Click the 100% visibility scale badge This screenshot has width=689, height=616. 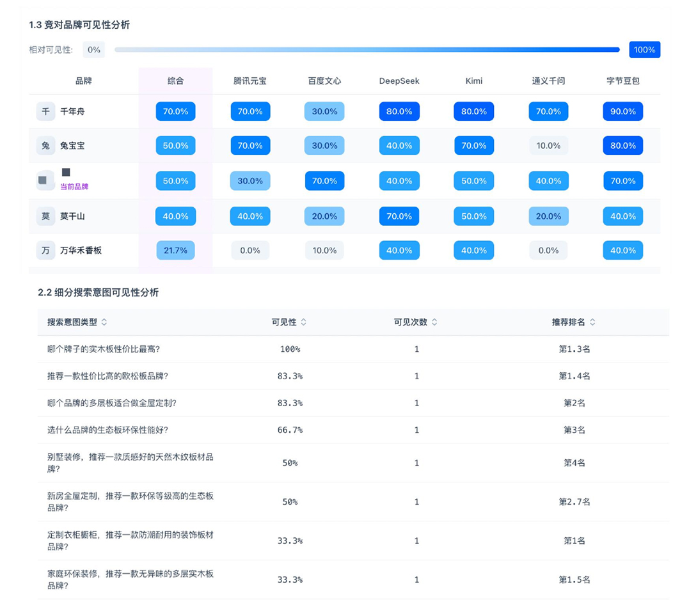[x=644, y=50]
